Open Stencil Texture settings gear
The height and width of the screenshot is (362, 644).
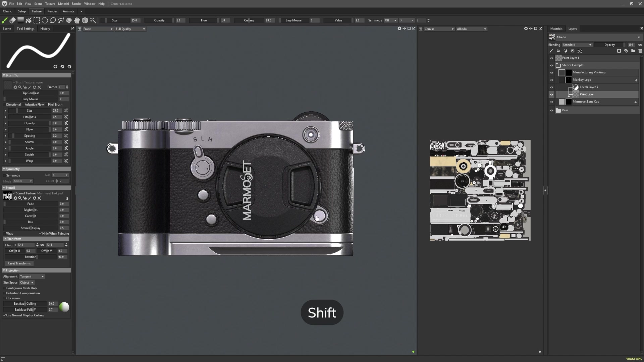[x=15, y=198]
